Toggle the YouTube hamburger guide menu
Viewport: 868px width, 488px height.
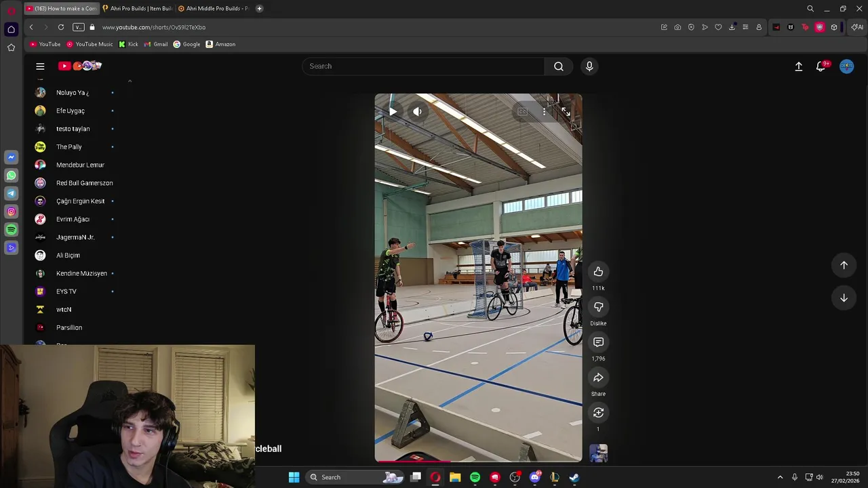tap(40, 66)
